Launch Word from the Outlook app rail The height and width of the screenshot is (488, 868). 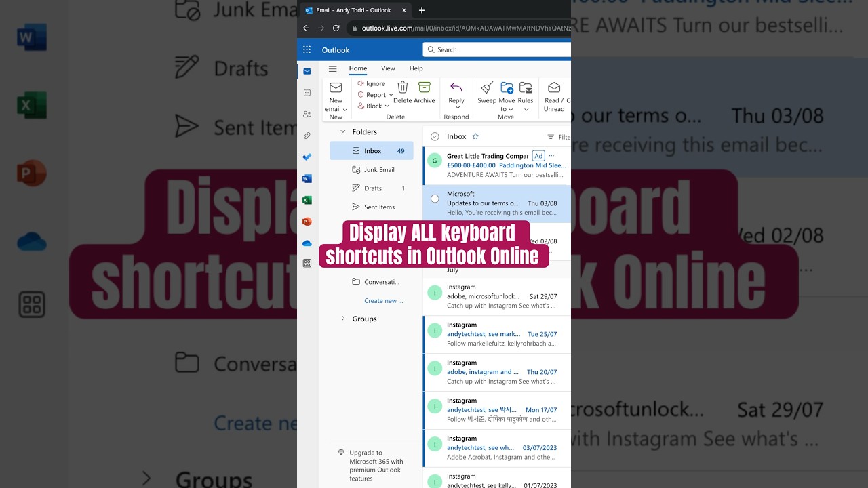pyautogui.click(x=307, y=179)
